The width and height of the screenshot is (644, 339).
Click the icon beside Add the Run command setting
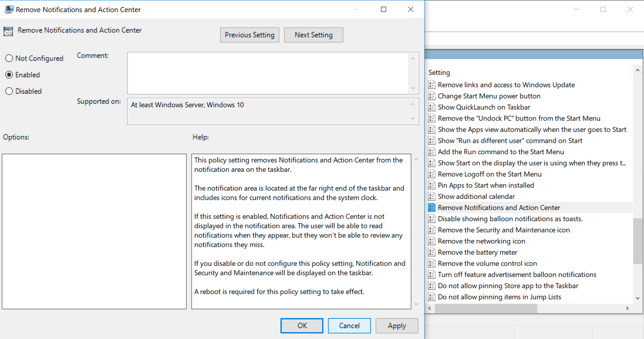(431, 152)
